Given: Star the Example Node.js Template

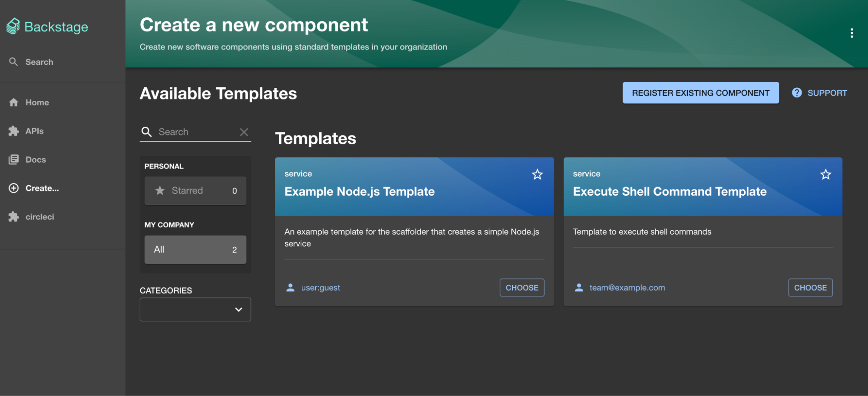Looking at the screenshot, I should (x=537, y=174).
